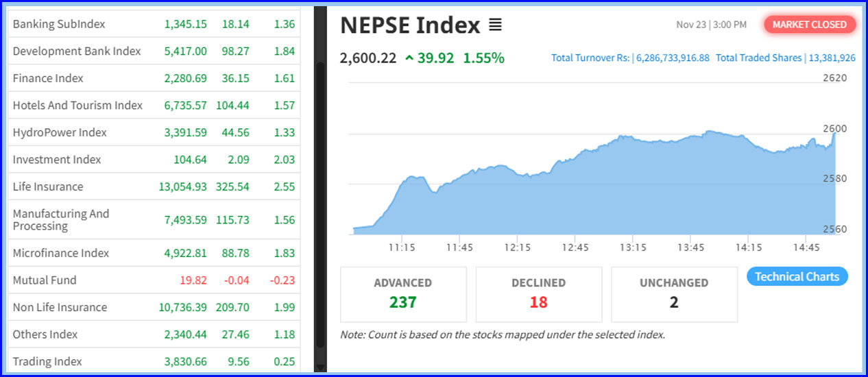
Task: Click the Market Closed status badge
Action: coord(809,25)
